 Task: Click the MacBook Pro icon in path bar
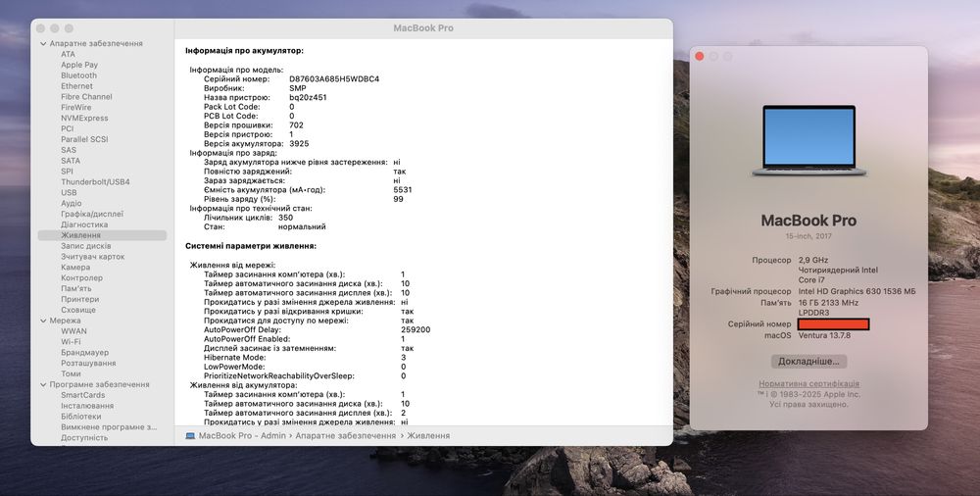pos(190,436)
